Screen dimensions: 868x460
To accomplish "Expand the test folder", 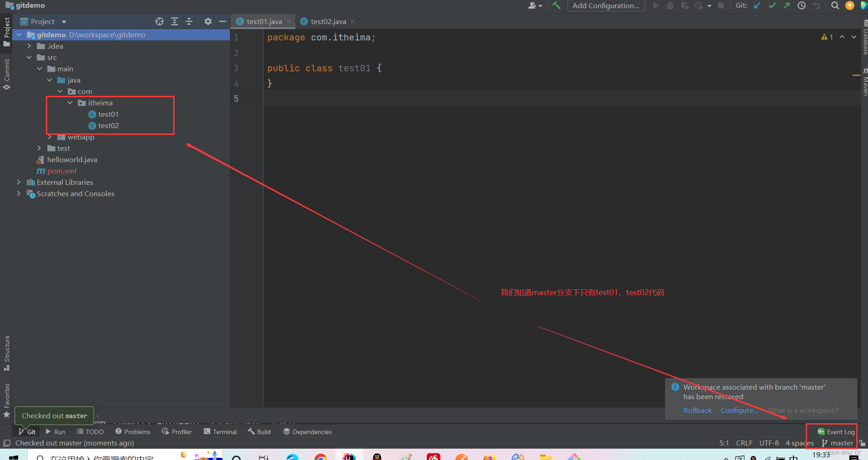I will click(40, 148).
